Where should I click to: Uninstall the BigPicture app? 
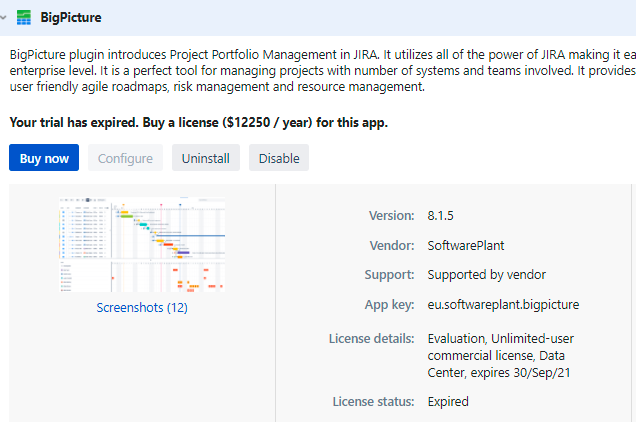(206, 158)
